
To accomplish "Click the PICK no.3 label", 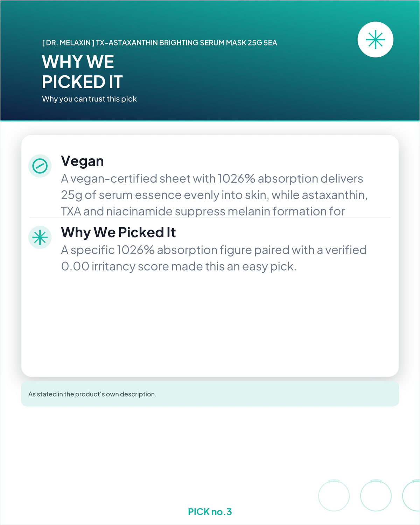I will pyautogui.click(x=210, y=512).
